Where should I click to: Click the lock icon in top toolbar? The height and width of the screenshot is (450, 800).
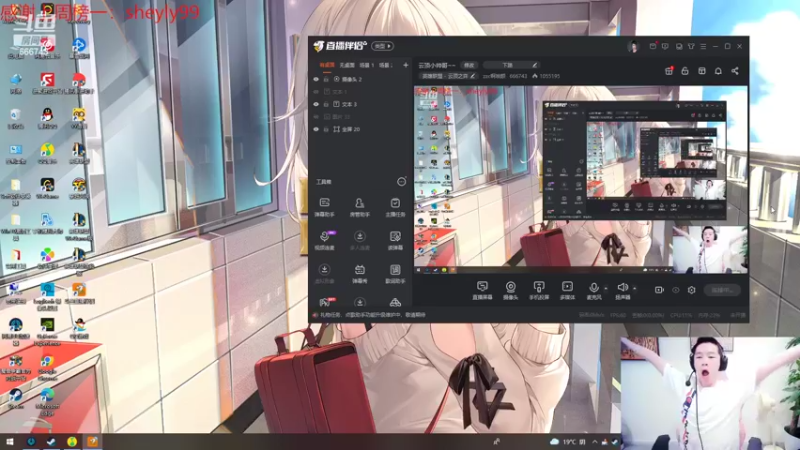(685, 71)
